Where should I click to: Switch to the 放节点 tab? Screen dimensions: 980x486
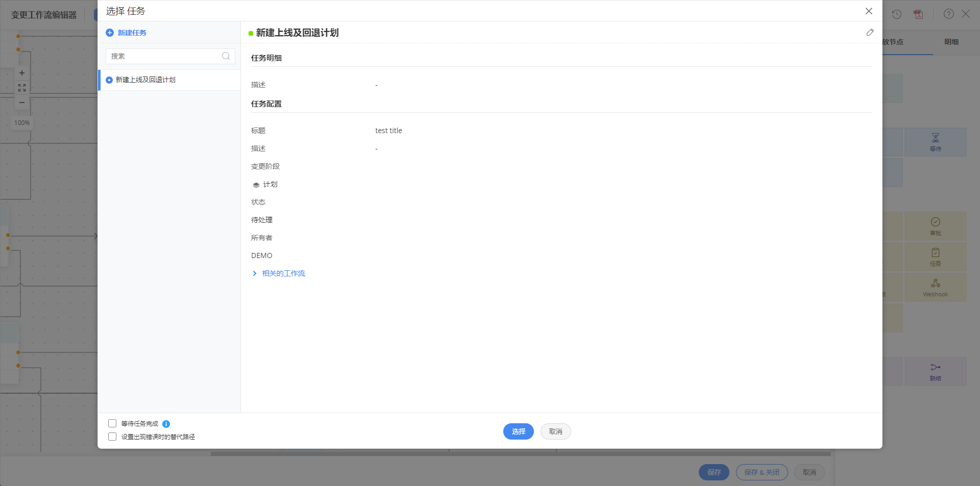tap(893, 42)
